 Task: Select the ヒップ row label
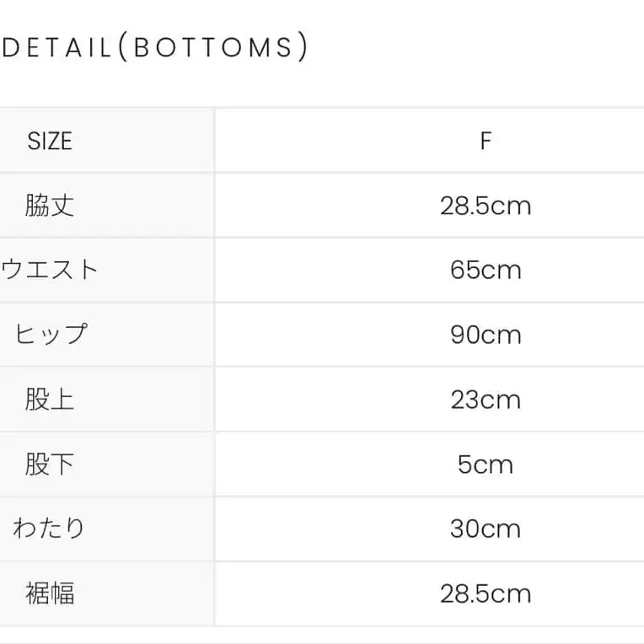click(50, 335)
